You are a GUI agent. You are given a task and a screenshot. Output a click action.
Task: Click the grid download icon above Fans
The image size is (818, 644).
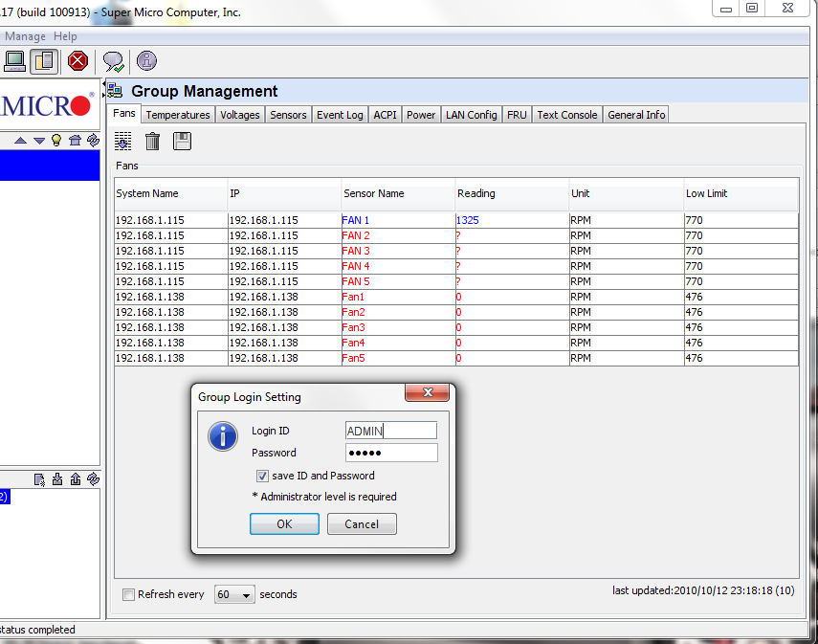click(123, 142)
